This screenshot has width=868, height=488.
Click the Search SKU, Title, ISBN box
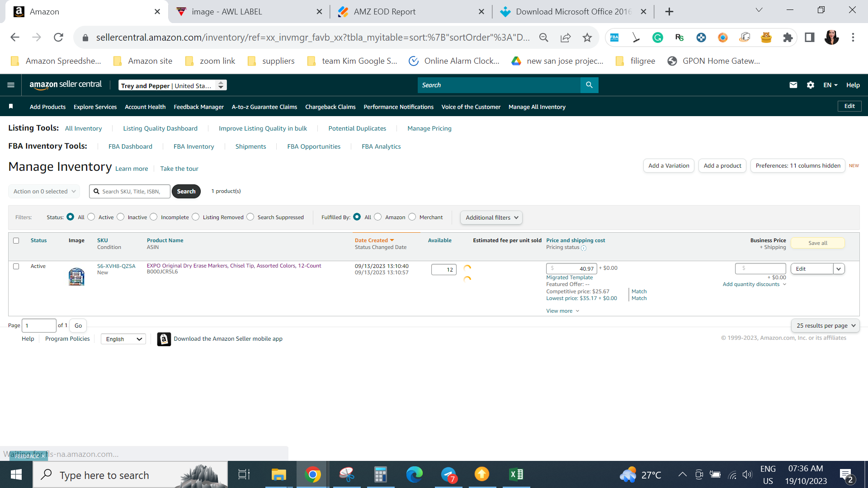130,192
